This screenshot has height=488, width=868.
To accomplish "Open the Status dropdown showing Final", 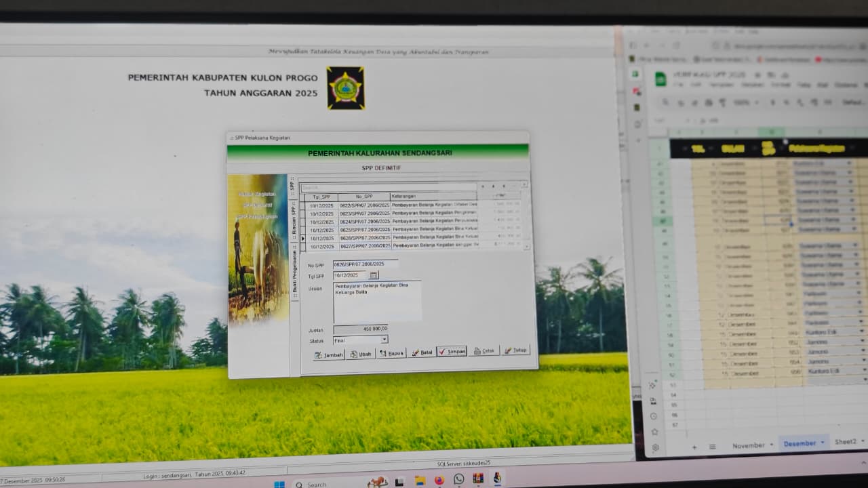I will [384, 340].
